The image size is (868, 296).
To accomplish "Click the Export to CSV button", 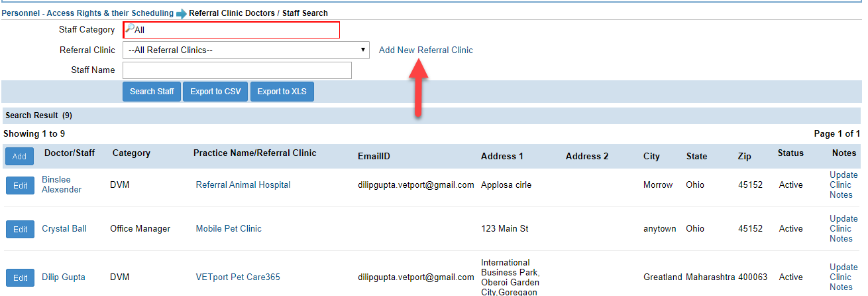I will click(215, 92).
